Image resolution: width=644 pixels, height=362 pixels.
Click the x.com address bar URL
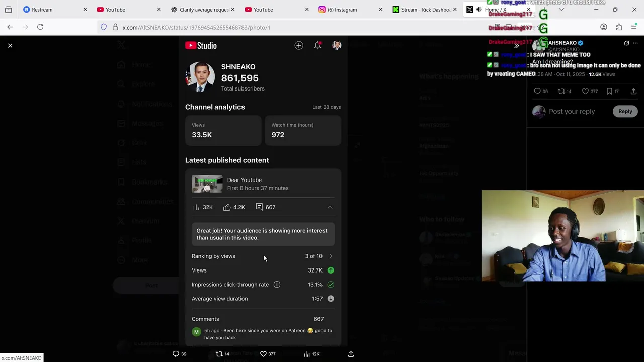pos(196,27)
